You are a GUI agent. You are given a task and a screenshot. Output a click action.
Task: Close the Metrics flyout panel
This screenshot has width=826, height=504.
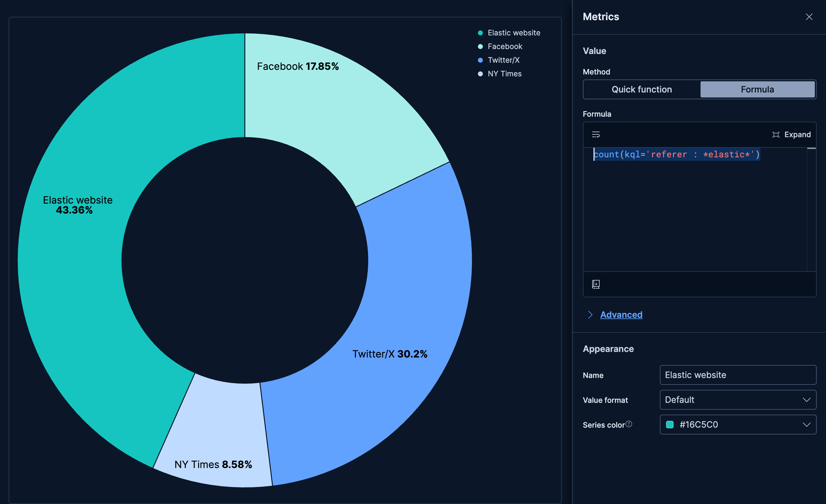(809, 16)
